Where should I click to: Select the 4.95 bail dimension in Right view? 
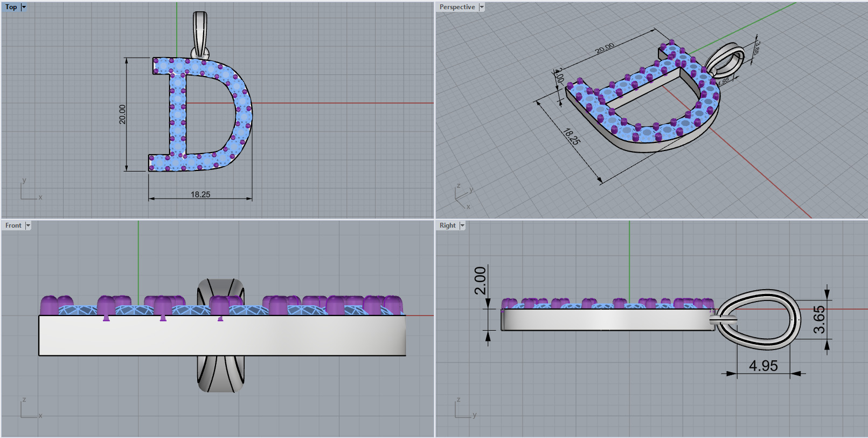[x=763, y=366]
